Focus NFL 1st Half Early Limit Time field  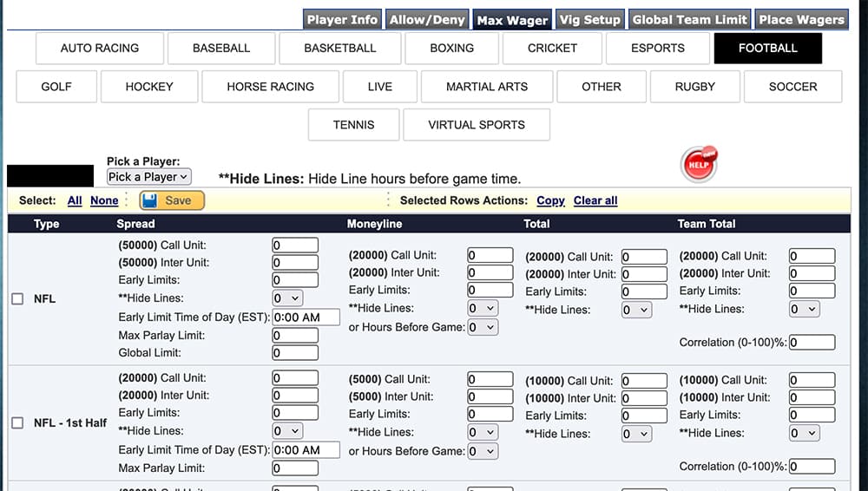click(x=306, y=450)
